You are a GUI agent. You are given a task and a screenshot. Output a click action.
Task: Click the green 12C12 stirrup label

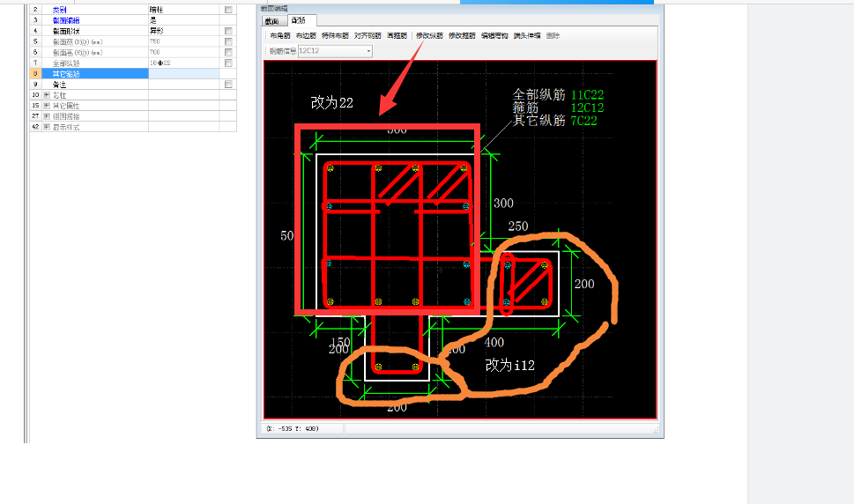click(x=587, y=107)
